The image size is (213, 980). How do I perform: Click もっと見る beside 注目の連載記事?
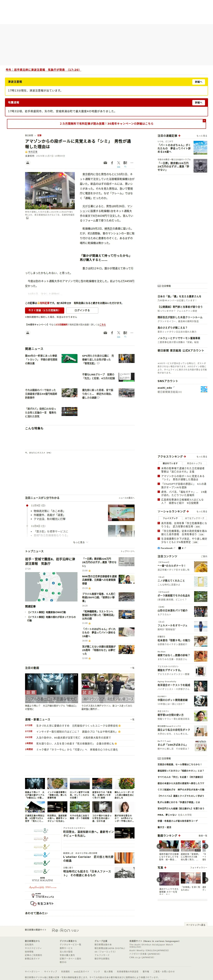(x=202, y=136)
